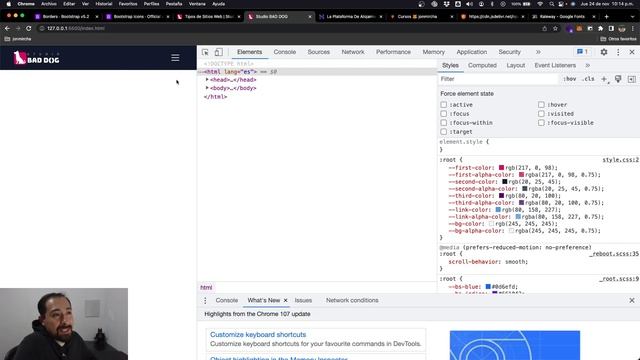Go back in browser history
Image resolution: width=640 pixels, height=360 pixels.
point(7,28)
